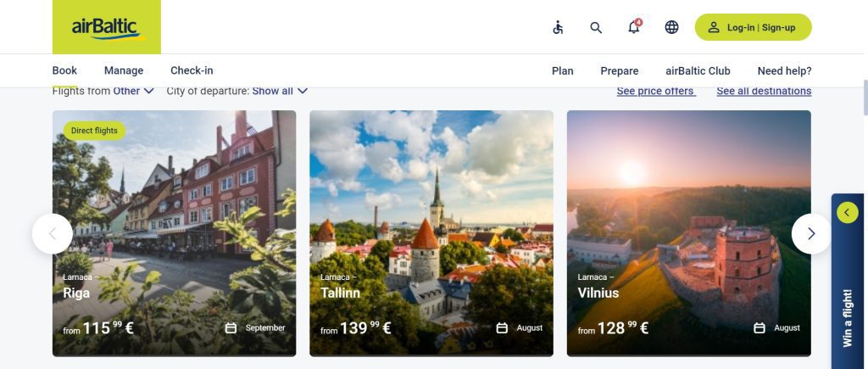The width and height of the screenshot is (868, 369).
Task: Click the page vertical scrollbar
Action: [x=864, y=98]
